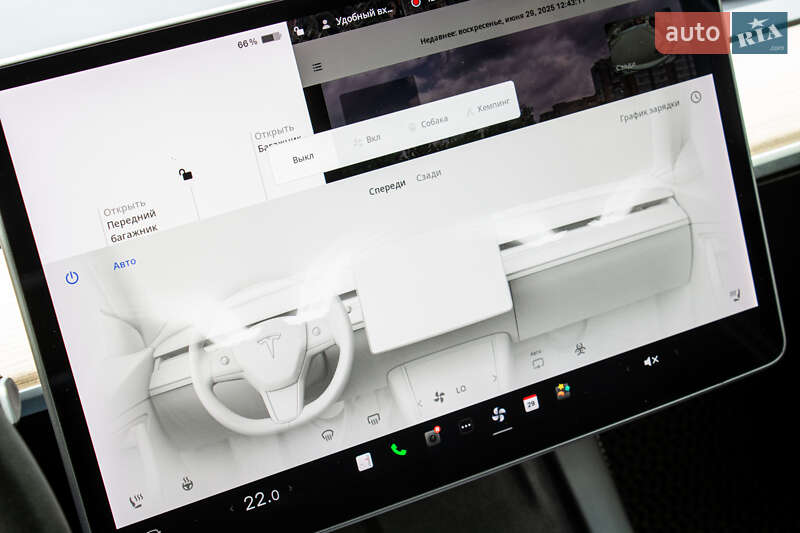800x533 pixels.
Task: Turn off climate with the power icon
Action: click(x=72, y=278)
